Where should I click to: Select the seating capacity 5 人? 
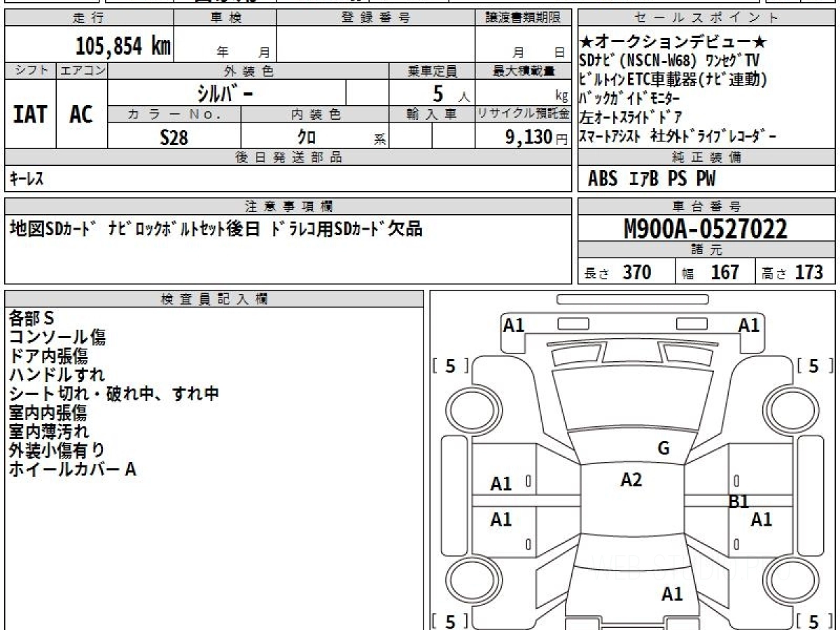(x=451, y=93)
